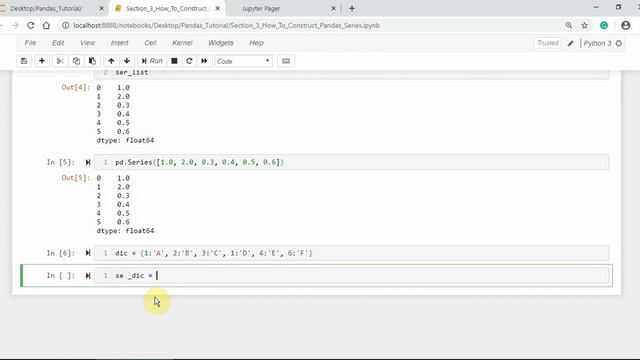This screenshot has height=360, width=640.
Task: Select the dic dictionary code cell
Action: [351, 253]
